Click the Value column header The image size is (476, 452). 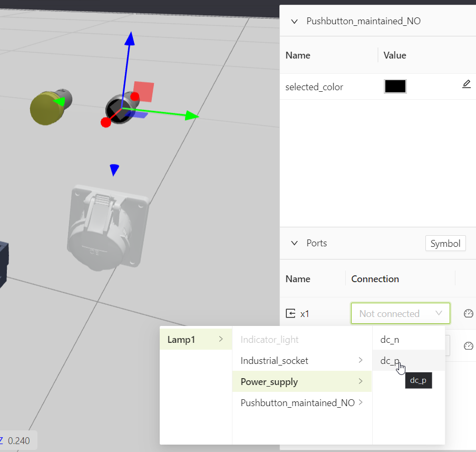pos(395,55)
